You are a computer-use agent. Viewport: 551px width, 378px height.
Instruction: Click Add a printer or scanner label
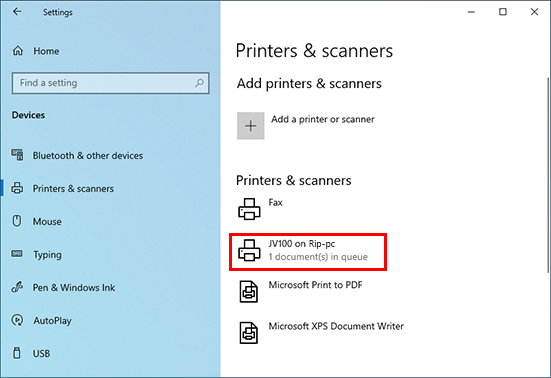pyautogui.click(x=323, y=119)
